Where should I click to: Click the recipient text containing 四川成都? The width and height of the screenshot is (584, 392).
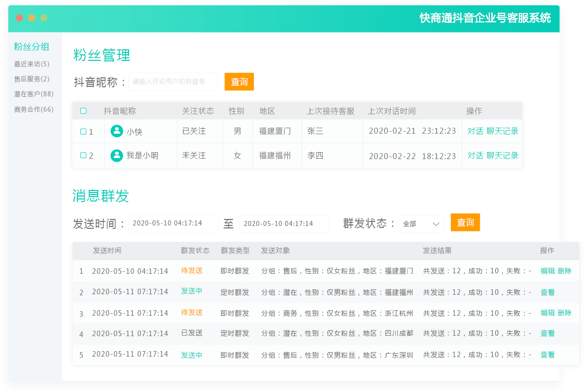(x=337, y=333)
